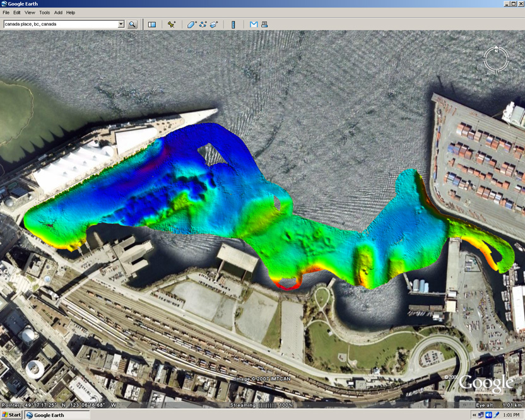Viewport: 525px width, 420px height.
Task: Open the Edit menu
Action: tap(17, 13)
